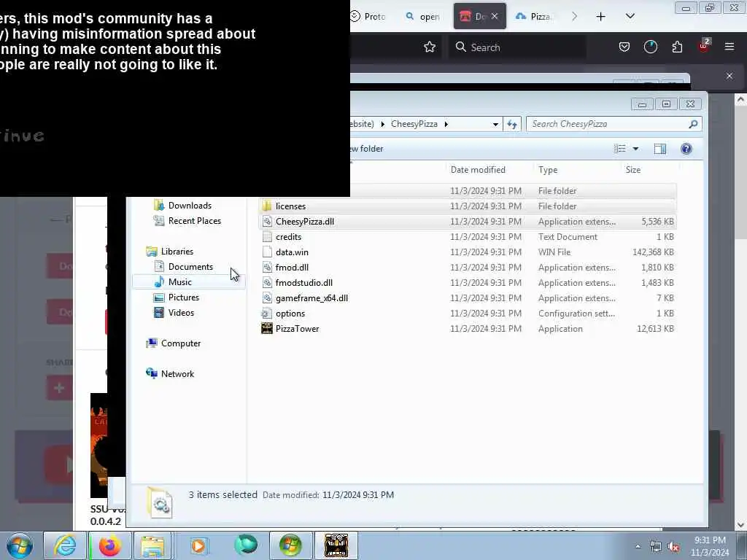The image size is (747, 560).
Task: Open Explorer help icon
Action: click(686, 149)
